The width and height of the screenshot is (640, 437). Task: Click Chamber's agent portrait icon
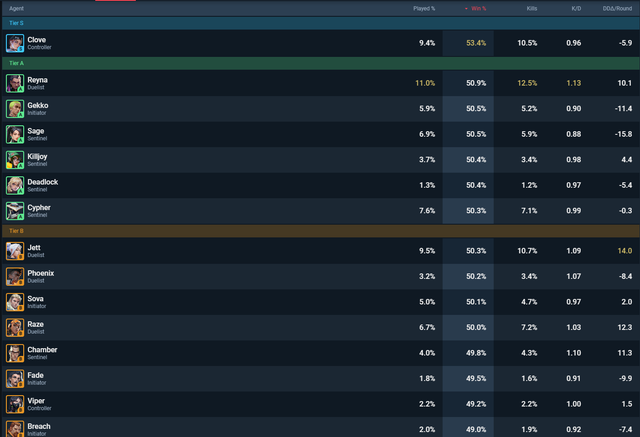pyautogui.click(x=15, y=353)
